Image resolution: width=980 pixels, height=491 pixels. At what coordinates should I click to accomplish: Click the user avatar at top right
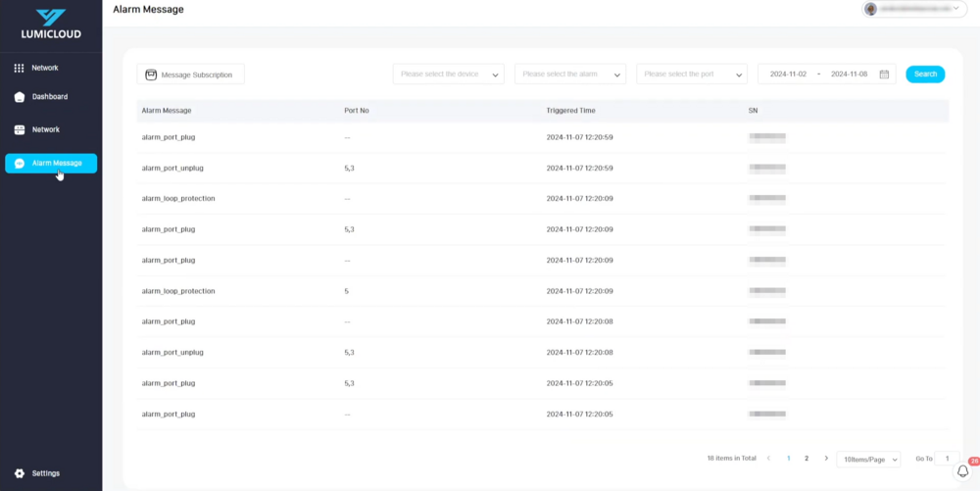click(871, 9)
